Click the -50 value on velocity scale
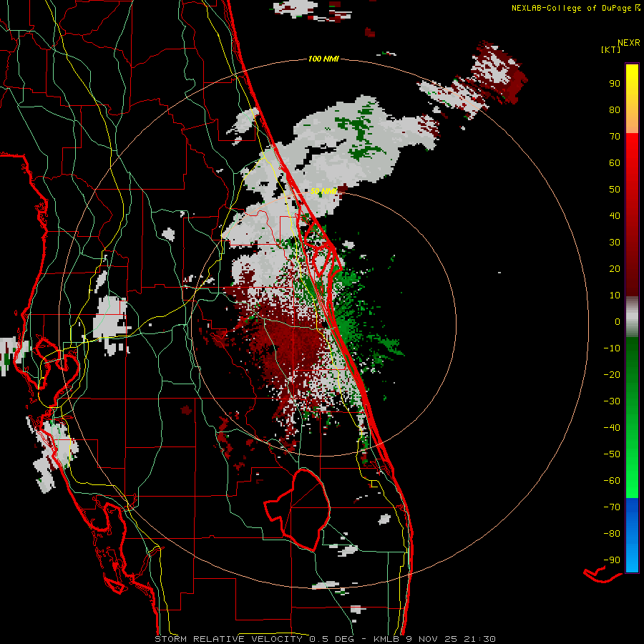The width and height of the screenshot is (644, 644). (x=612, y=454)
